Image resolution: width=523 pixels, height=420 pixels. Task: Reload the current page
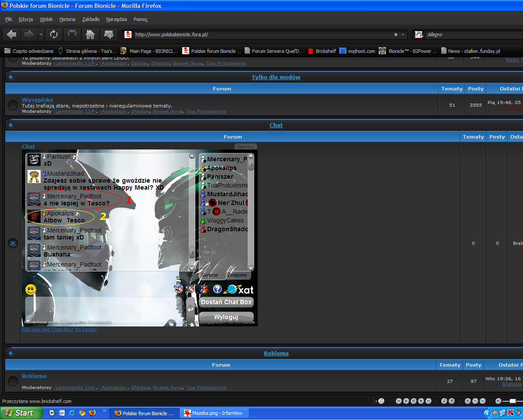pyautogui.click(x=54, y=34)
